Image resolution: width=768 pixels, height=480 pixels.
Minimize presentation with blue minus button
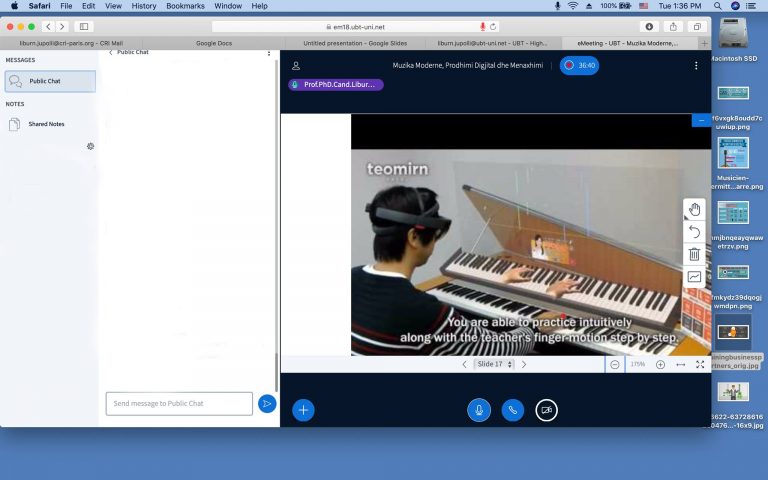click(x=701, y=120)
